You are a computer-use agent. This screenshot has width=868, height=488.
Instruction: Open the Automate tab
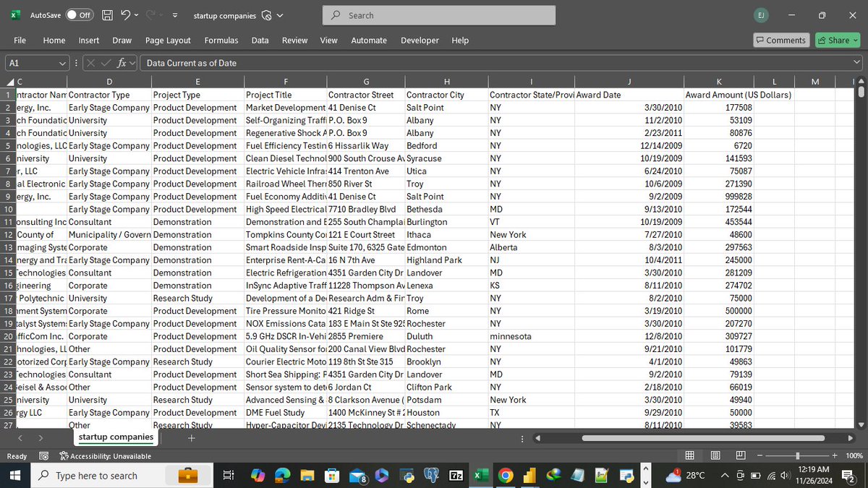369,40
